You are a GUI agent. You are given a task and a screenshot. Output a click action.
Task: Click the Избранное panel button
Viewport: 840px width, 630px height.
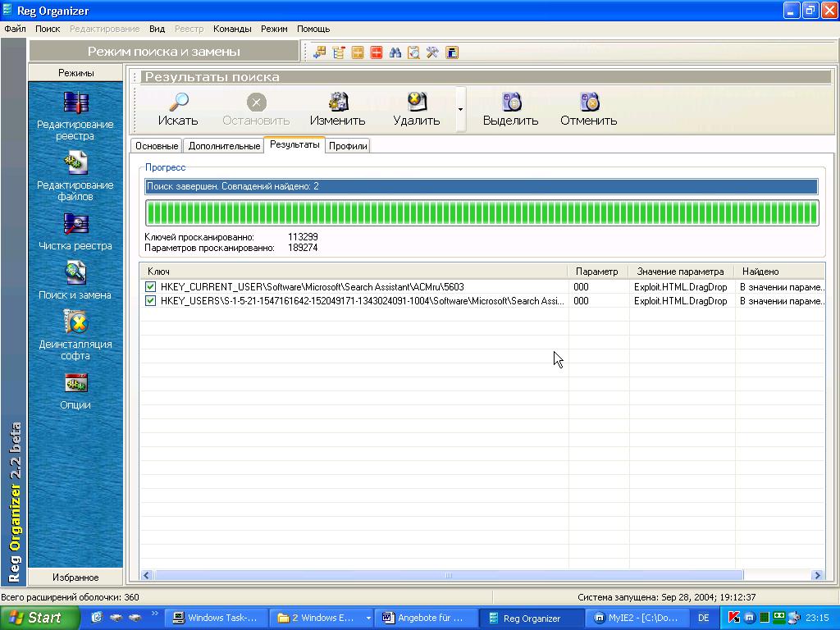coord(75,577)
